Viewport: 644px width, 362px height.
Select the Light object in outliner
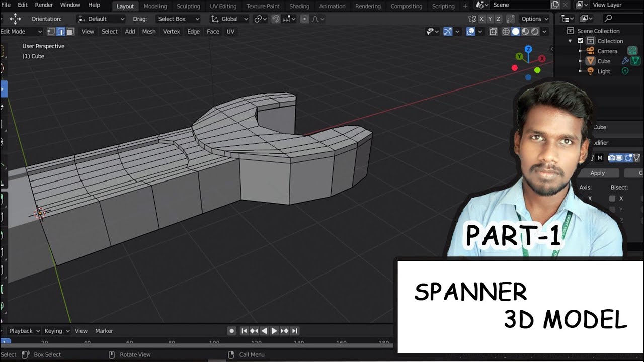click(x=604, y=71)
